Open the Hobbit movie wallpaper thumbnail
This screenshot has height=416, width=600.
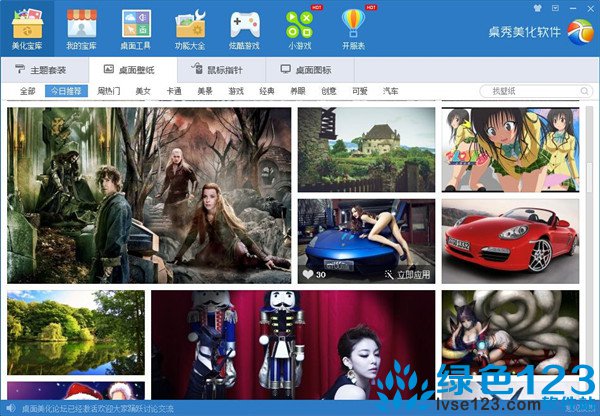click(149, 195)
